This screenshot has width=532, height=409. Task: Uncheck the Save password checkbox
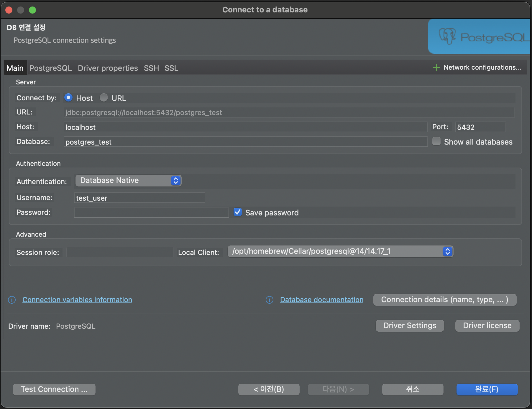[238, 212]
